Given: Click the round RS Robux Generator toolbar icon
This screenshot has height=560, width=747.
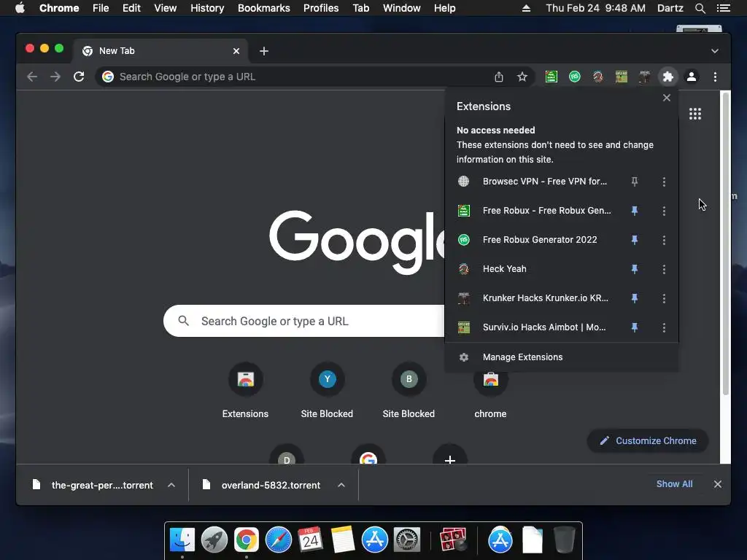Looking at the screenshot, I should pyautogui.click(x=575, y=77).
